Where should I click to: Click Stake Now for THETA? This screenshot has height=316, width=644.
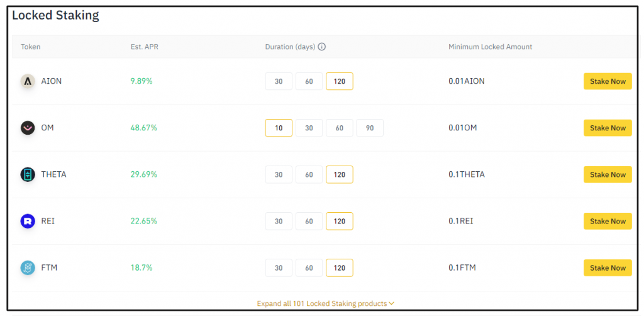[x=608, y=174]
